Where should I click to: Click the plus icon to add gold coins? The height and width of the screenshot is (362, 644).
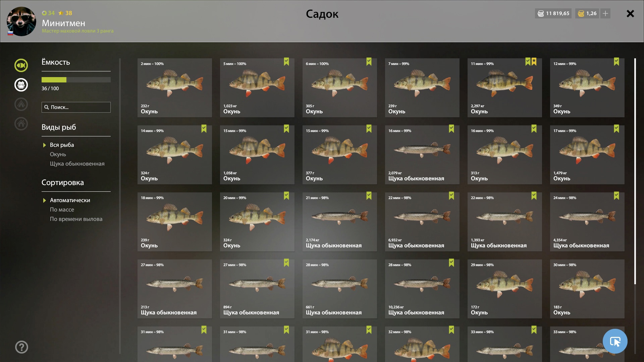coord(605,13)
